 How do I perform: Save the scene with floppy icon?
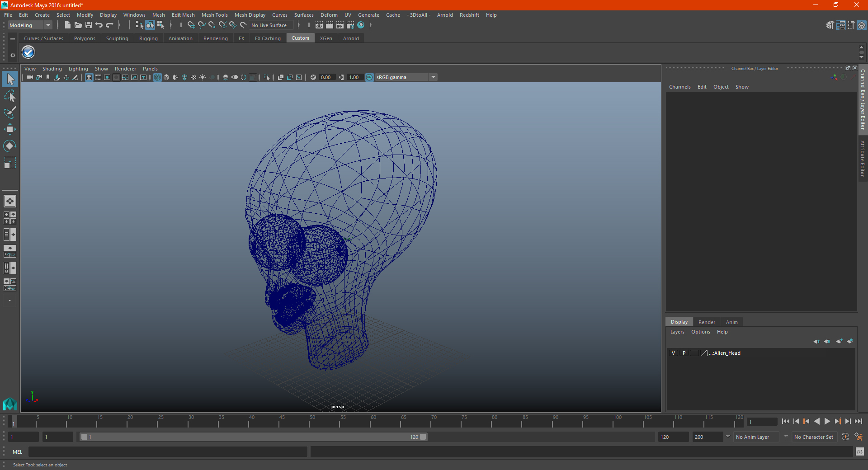pos(89,25)
